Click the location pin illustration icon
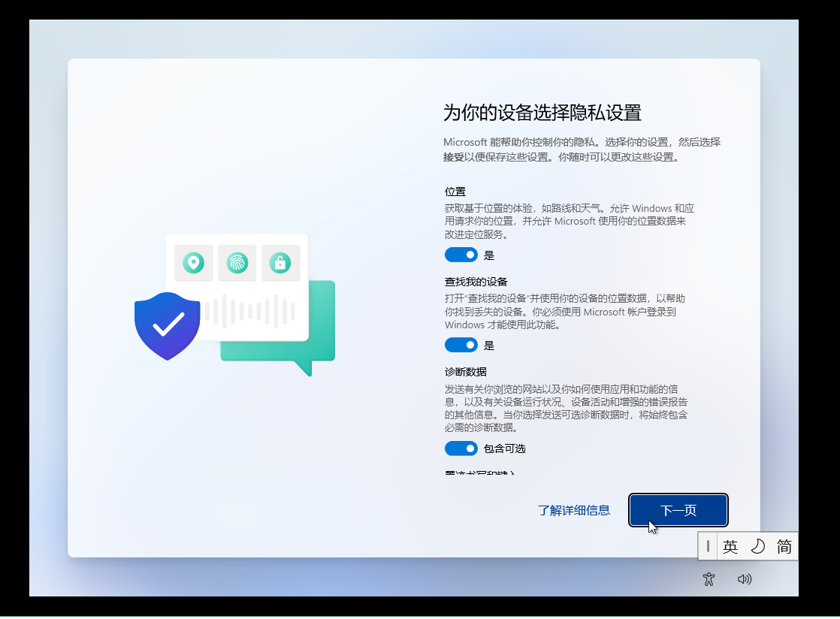This screenshot has height=619, width=840. point(193,263)
